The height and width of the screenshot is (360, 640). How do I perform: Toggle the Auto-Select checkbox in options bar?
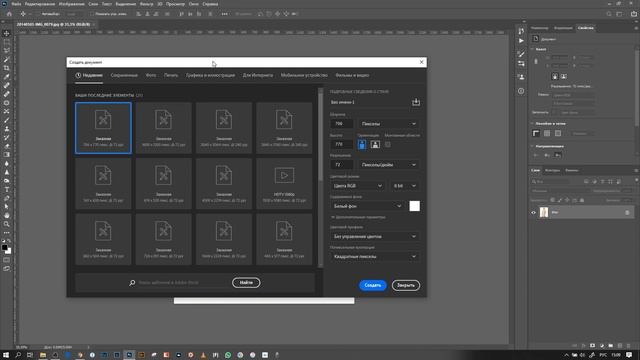36,14
